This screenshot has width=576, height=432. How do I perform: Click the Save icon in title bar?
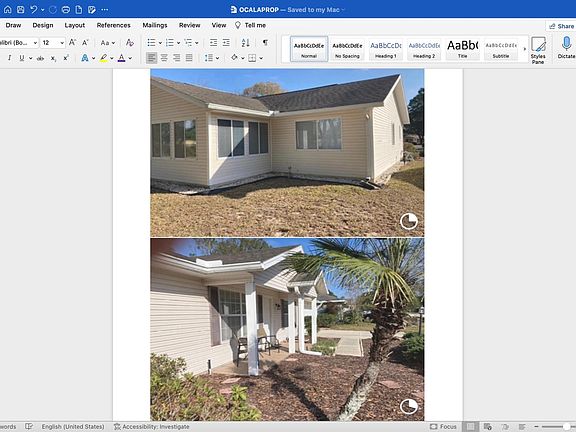point(21,10)
